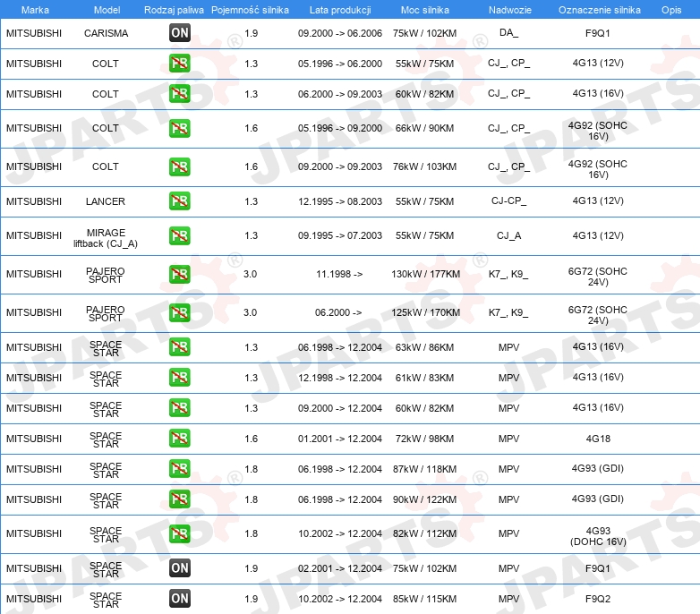Select the Rodzaj paliwa column header

175,10
